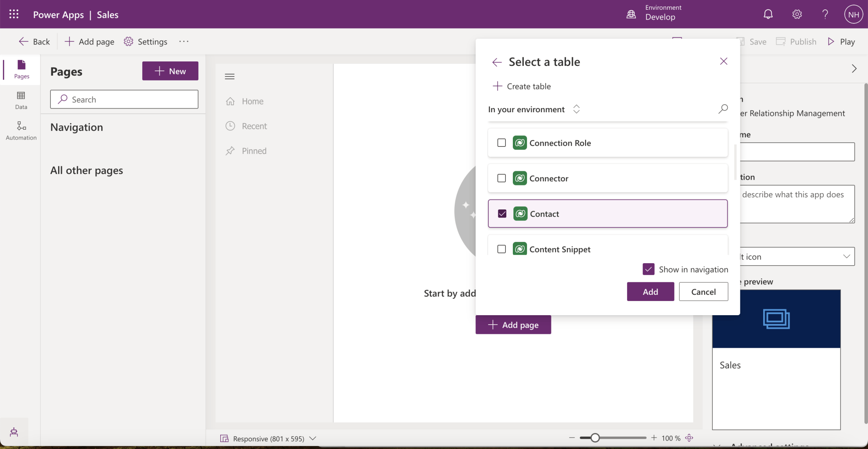Open the In your environment sort selector
This screenshot has height=449, width=868.
click(x=577, y=109)
